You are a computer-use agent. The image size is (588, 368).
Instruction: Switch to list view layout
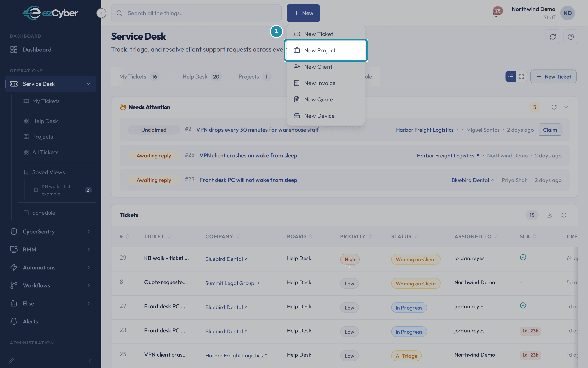(511, 76)
